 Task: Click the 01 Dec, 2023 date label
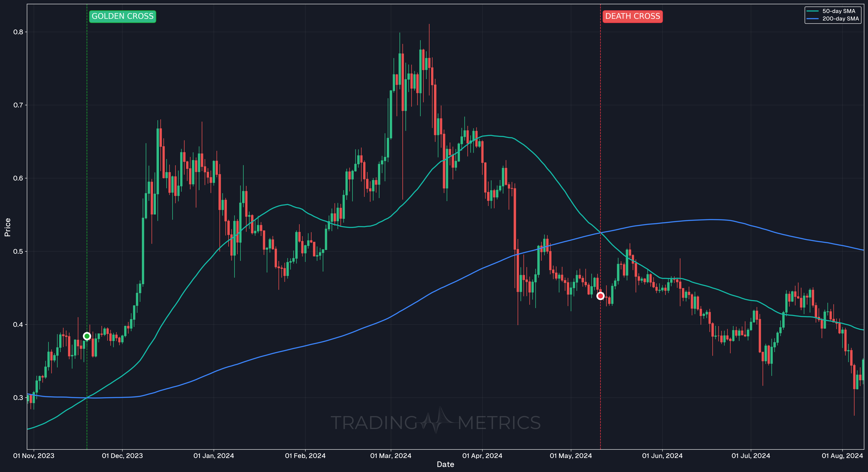coord(122,456)
